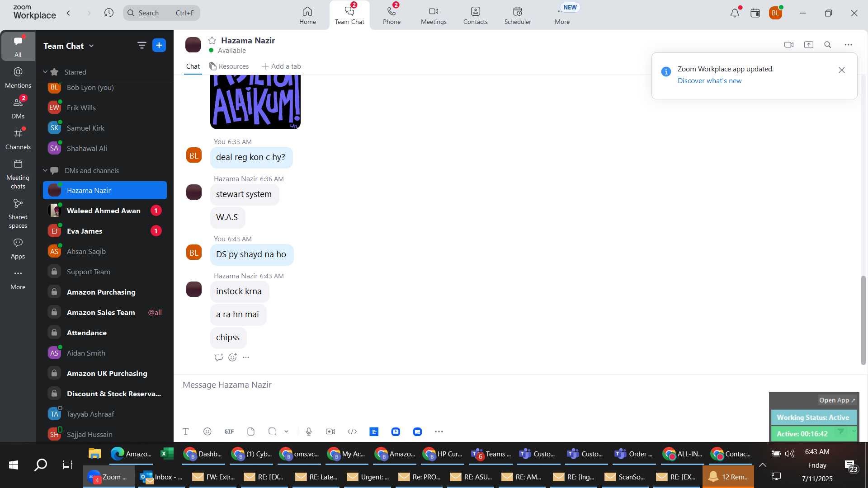Open the calendar icon in title bar

click(755, 13)
